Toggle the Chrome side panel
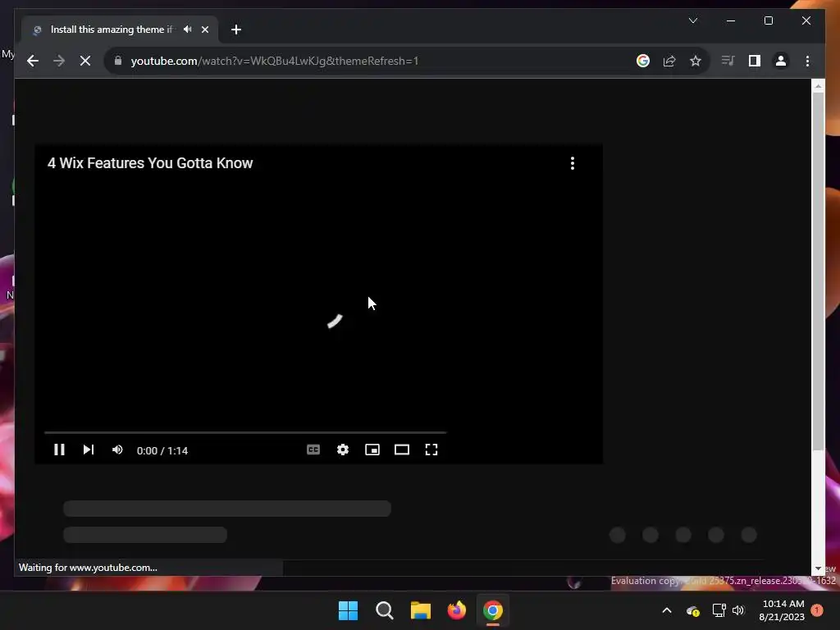 click(x=755, y=61)
